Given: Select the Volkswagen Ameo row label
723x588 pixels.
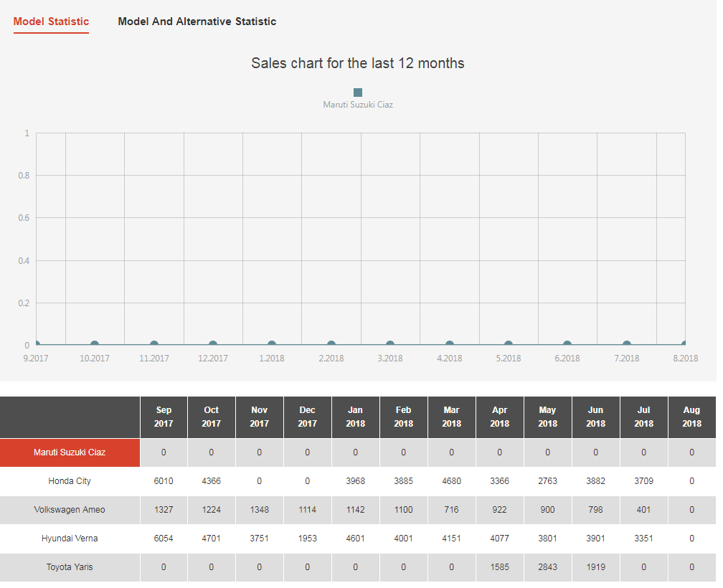Looking at the screenshot, I should click(x=70, y=510).
